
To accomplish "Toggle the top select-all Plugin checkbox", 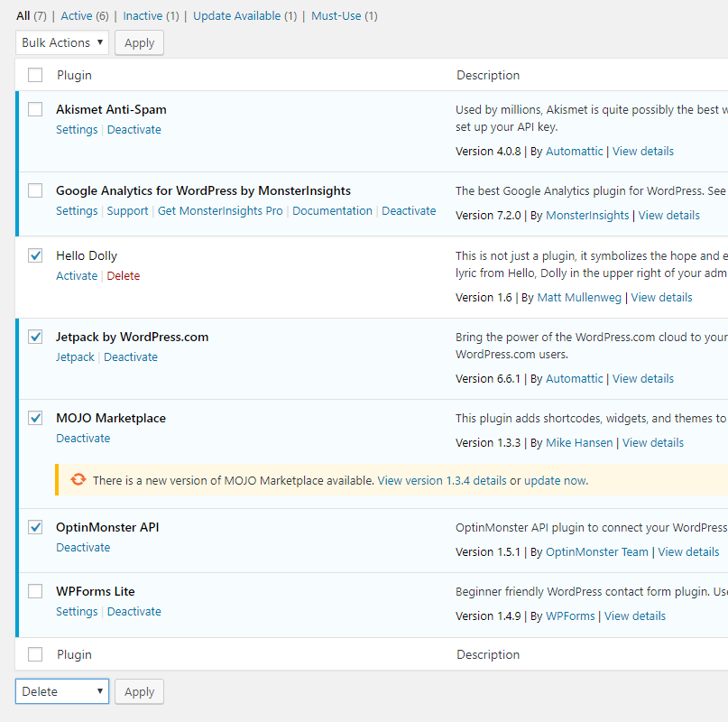I will click(x=35, y=75).
